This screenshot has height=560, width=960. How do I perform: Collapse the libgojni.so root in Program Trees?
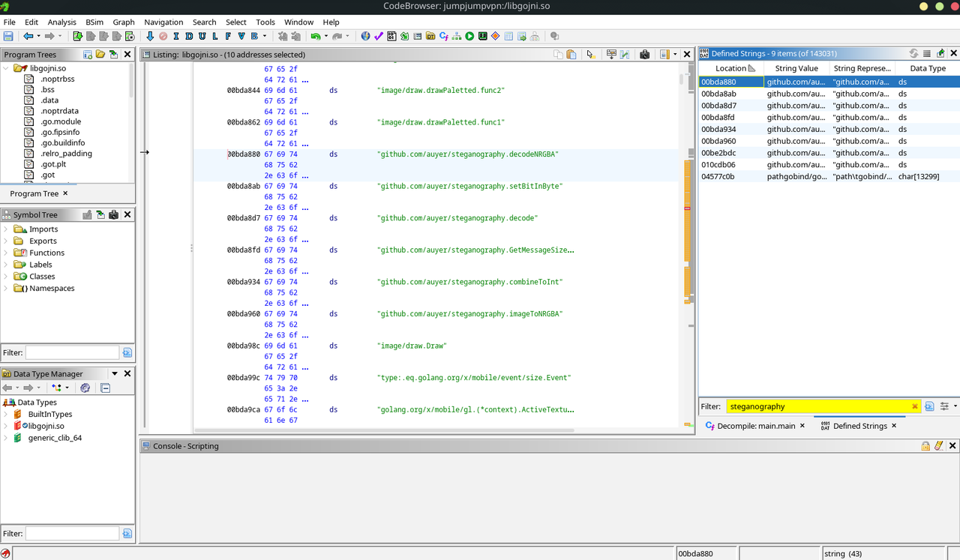[7, 68]
